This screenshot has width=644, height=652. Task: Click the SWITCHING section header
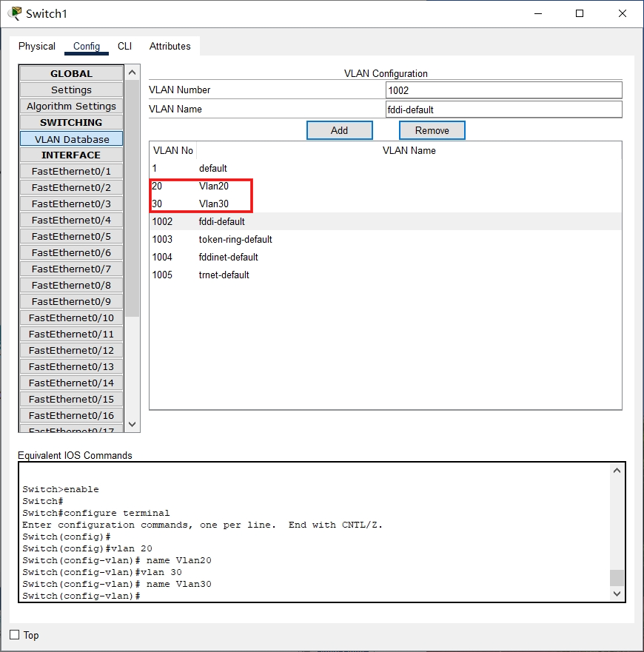click(71, 122)
